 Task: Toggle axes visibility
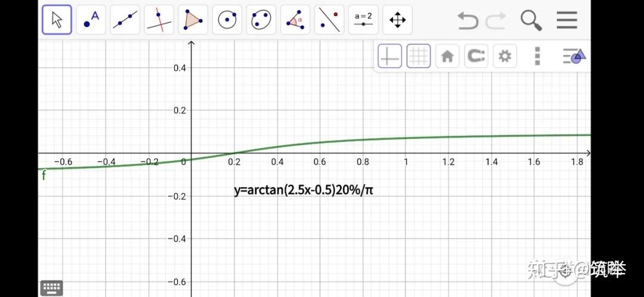click(390, 56)
